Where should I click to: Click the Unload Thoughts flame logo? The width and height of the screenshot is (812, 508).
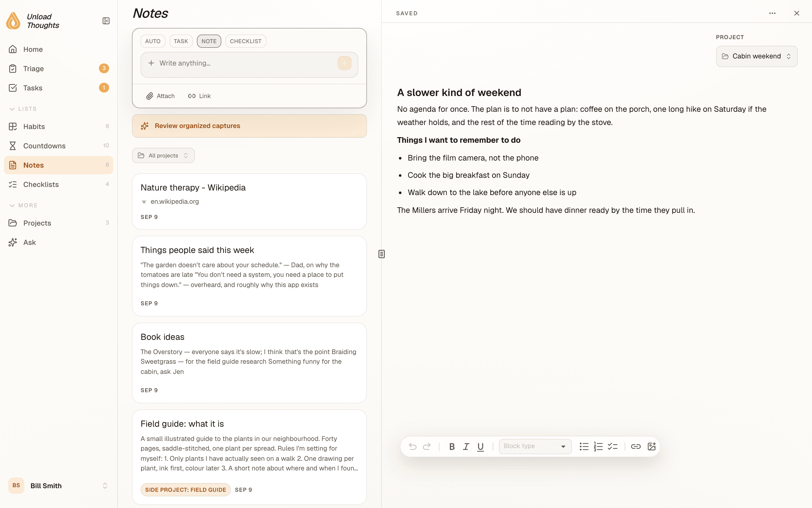click(x=13, y=21)
